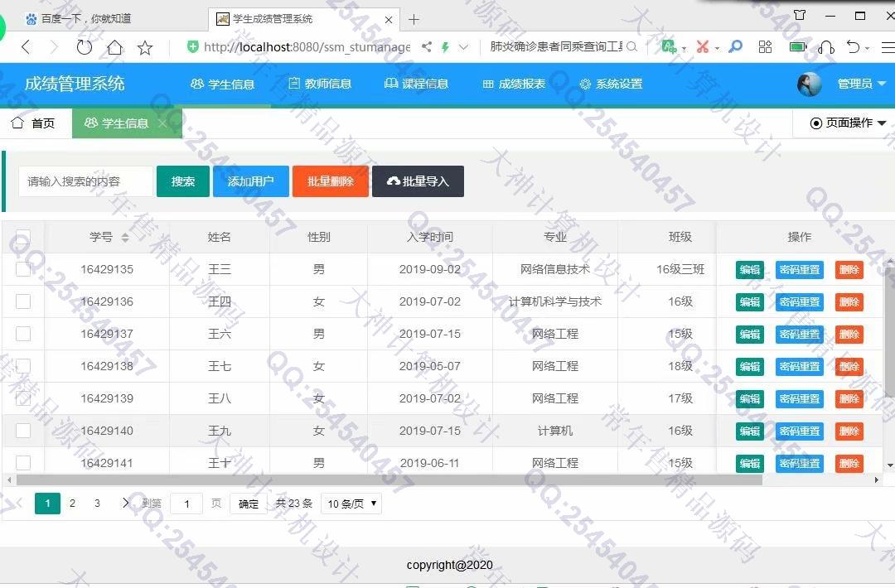
Task: Check the row for student 16429136
Action: tap(23, 301)
